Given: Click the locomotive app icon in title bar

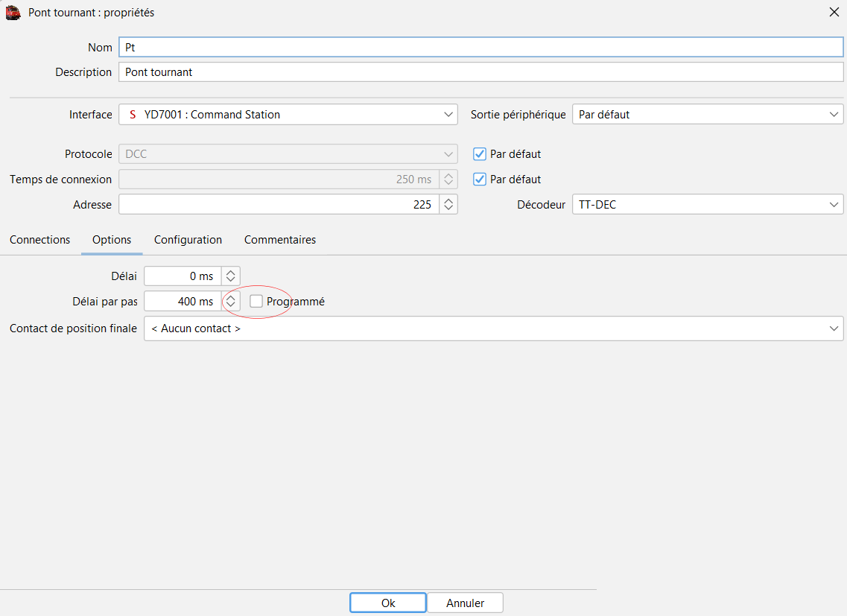Looking at the screenshot, I should [13, 13].
